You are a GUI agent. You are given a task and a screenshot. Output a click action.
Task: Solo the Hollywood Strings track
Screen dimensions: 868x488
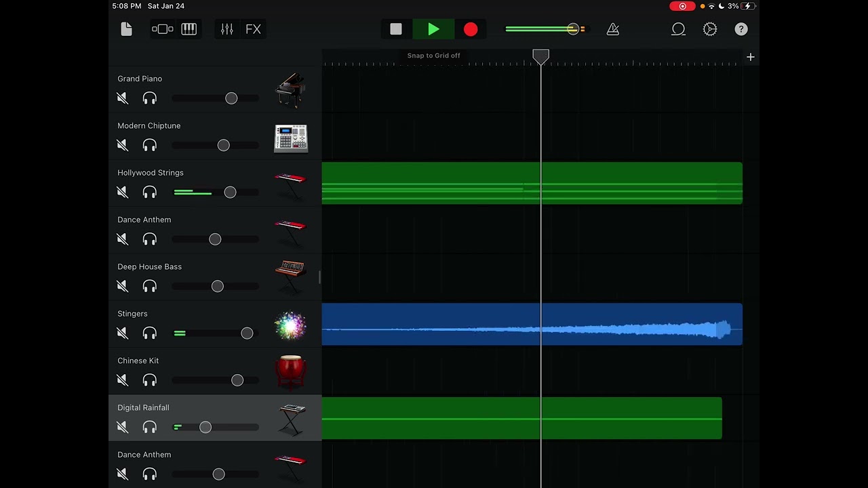[x=150, y=192]
